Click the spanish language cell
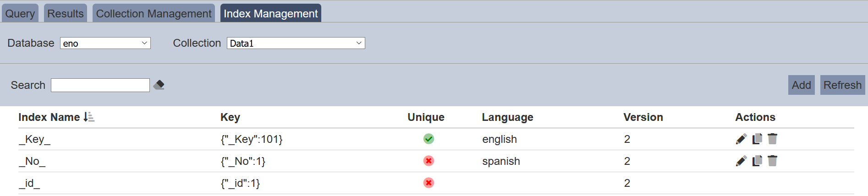868x196 pixels. click(501, 161)
